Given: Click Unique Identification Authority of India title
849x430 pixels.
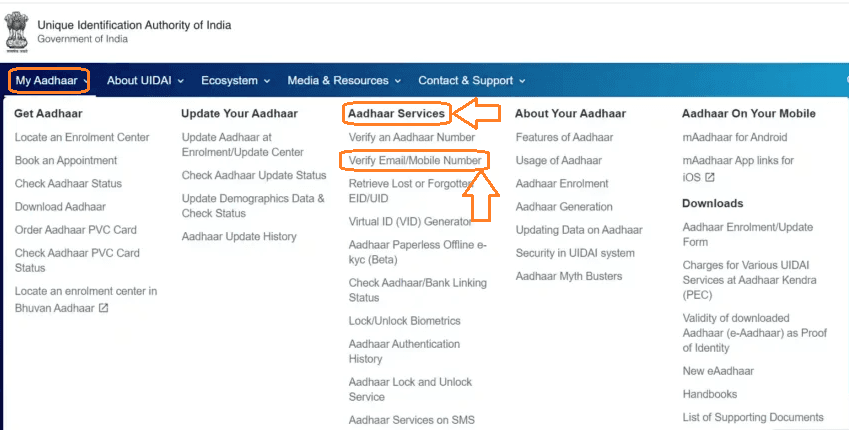Looking at the screenshot, I should click(x=134, y=25).
